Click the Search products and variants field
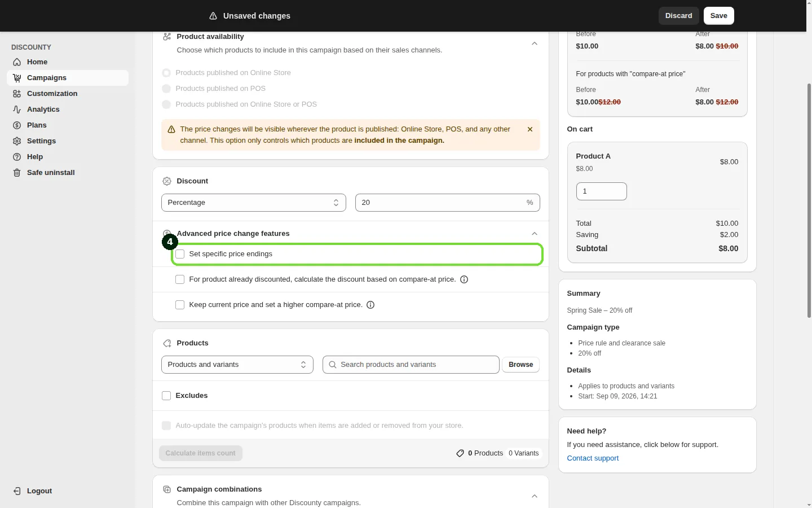The image size is (812, 508). (x=411, y=365)
